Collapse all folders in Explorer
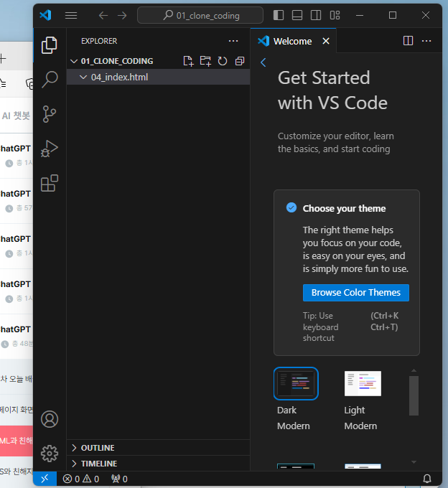448x488 pixels. tap(239, 61)
